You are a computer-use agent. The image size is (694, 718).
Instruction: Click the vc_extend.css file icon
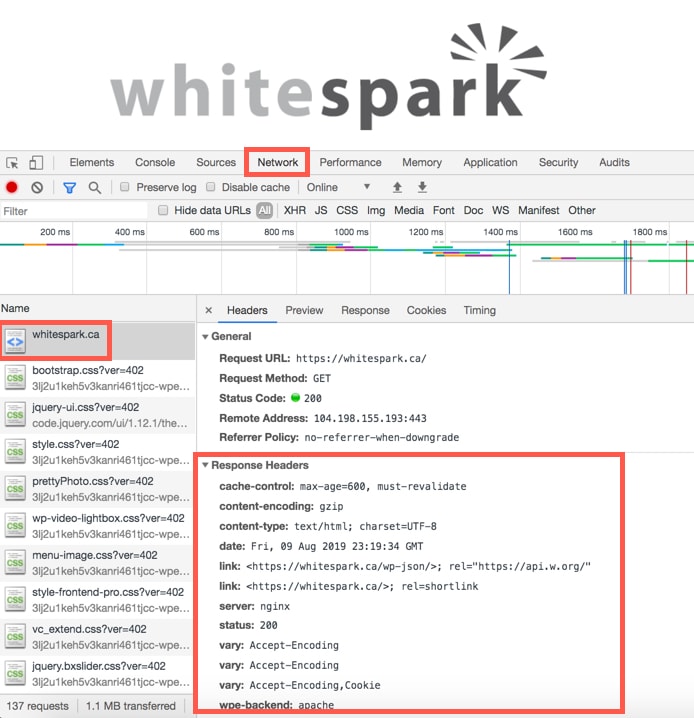tap(15, 637)
